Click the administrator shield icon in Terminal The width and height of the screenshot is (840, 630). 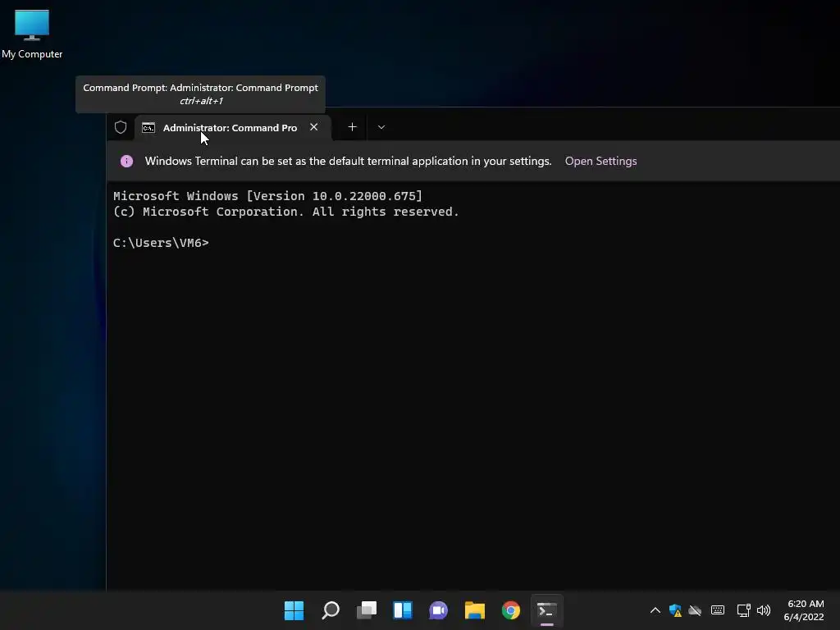coord(121,127)
